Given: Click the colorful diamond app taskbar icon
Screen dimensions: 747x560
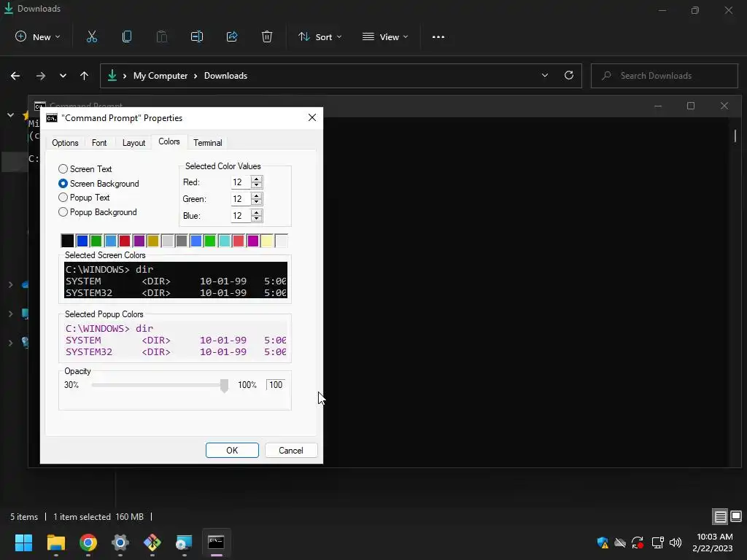Looking at the screenshot, I should pos(152,542).
